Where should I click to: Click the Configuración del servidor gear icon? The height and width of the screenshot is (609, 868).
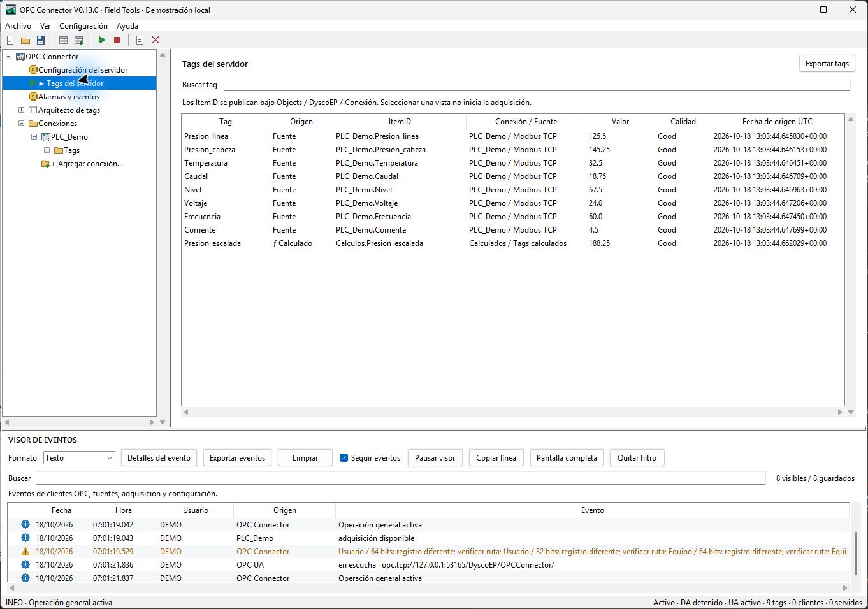pyautogui.click(x=33, y=70)
